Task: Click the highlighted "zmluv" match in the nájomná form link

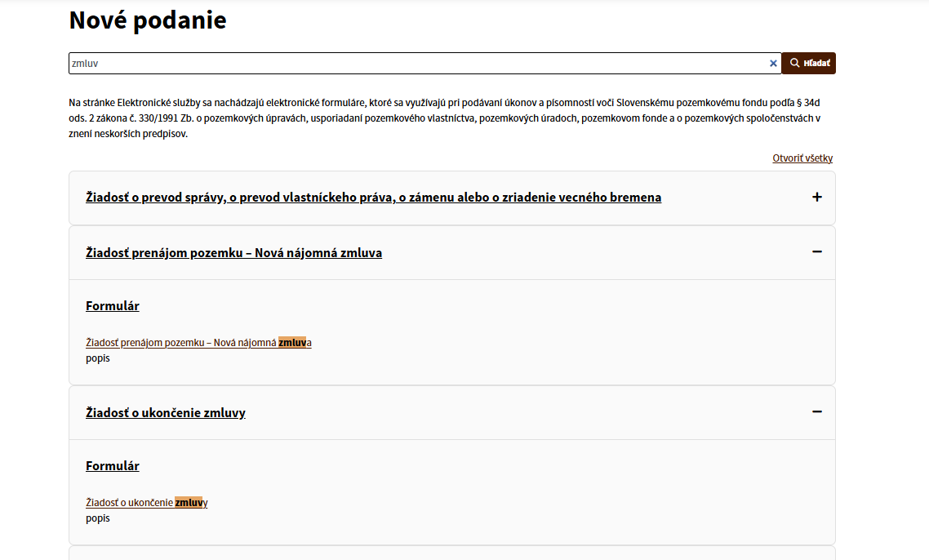Action: [x=292, y=343]
